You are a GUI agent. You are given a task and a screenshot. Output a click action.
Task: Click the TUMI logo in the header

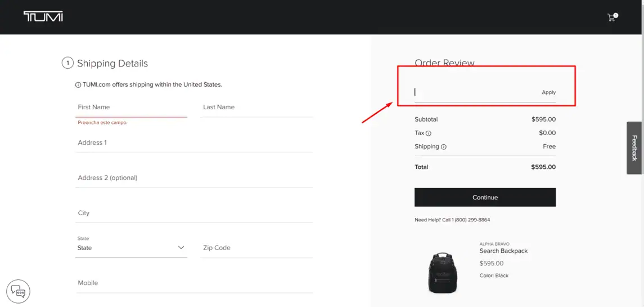(43, 17)
